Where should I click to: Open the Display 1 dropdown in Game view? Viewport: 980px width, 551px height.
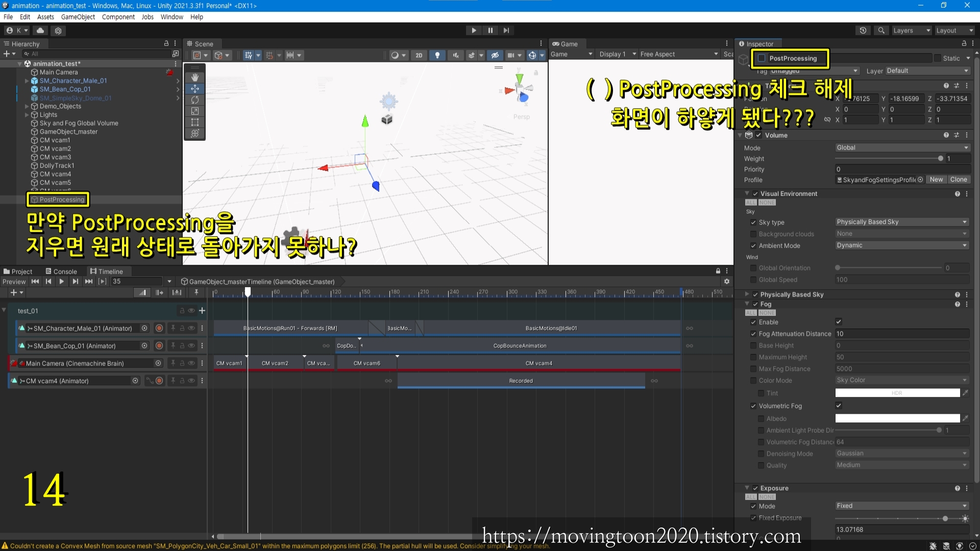point(618,54)
